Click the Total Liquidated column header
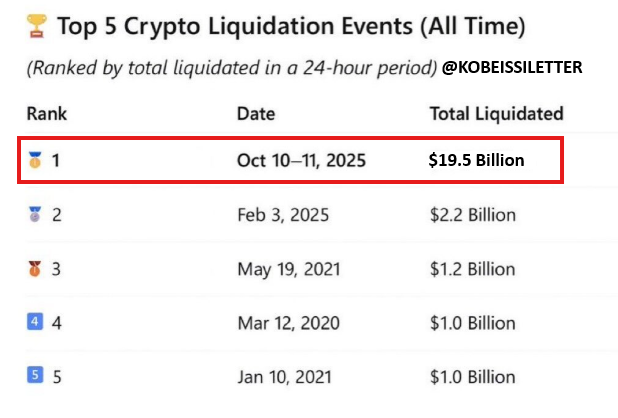Image resolution: width=618 pixels, height=418 pixels. (x=496, y=113)
